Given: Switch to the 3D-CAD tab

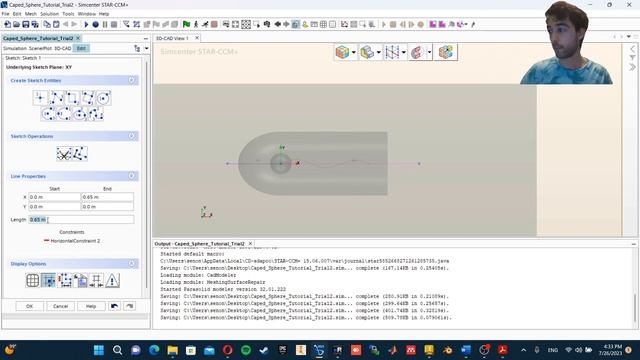Looking at the screenshot, I should [x=63, y=48].
